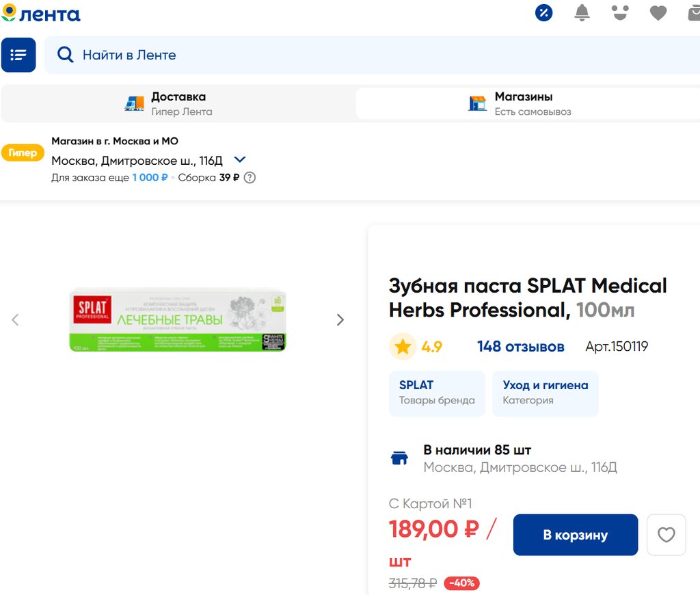The image size is (700, 595).
Task: Click the store building icon in Магазины
Action: (478, 104)
